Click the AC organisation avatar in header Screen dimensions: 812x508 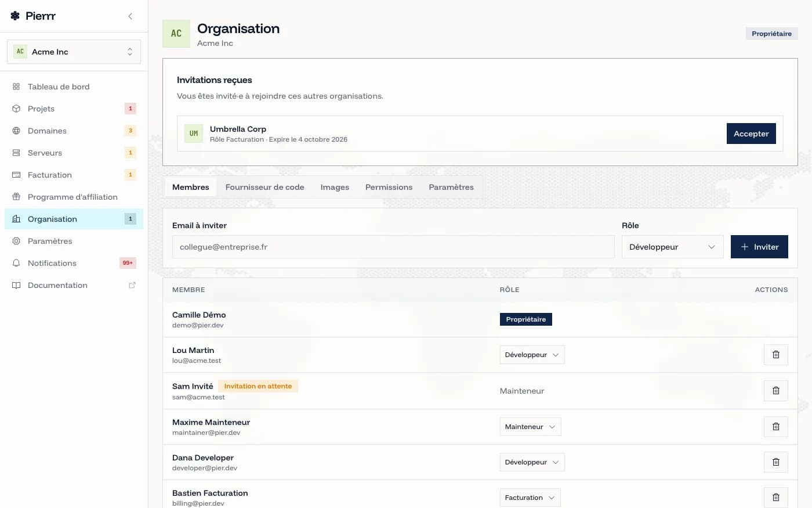(176, 34)
